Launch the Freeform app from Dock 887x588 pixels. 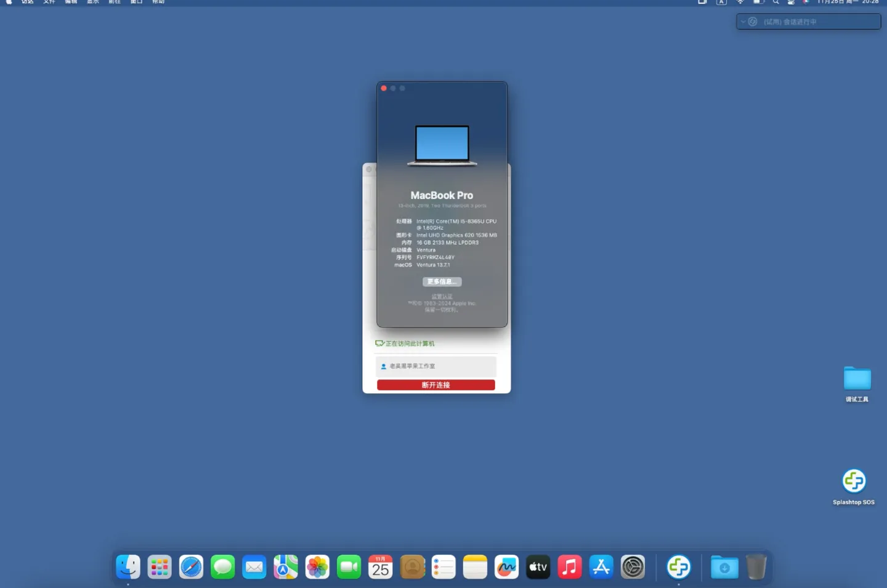pos(506,567)
